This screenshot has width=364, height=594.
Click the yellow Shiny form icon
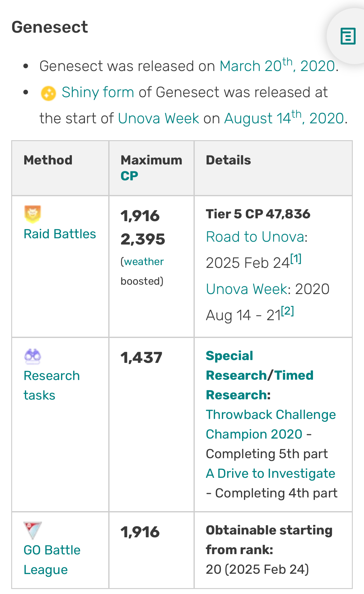pyautogui.click(x=48, y=93)
